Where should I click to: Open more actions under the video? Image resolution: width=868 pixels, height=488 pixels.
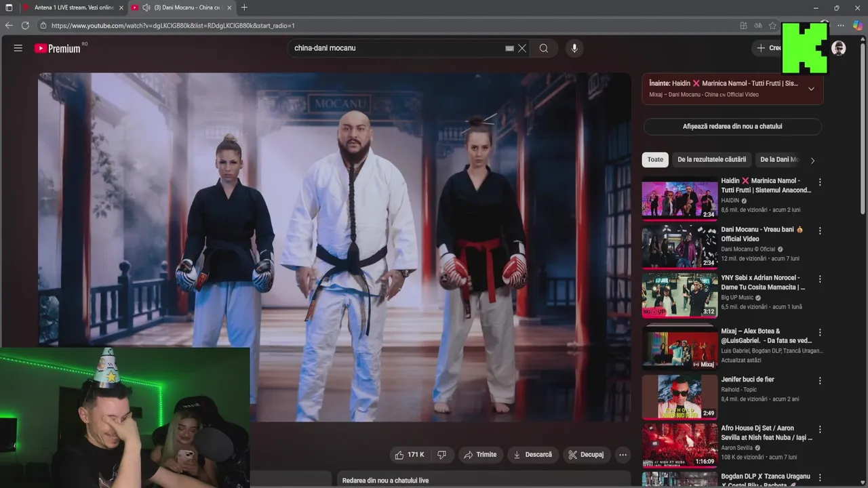click(x=623, y=455)
